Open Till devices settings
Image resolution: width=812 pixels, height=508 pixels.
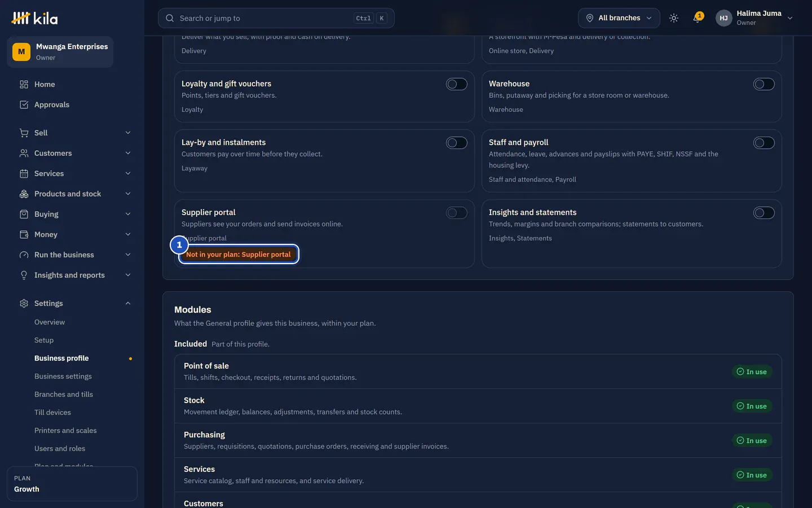52,413
